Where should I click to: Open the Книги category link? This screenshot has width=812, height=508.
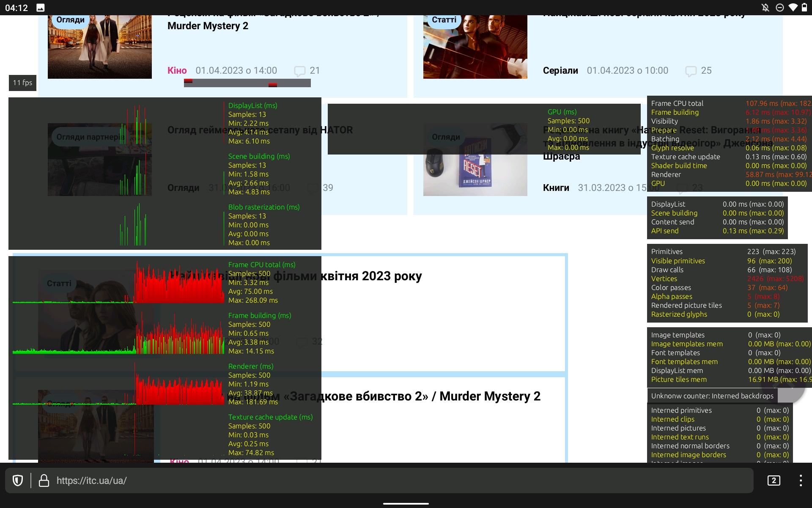(556, 188)
